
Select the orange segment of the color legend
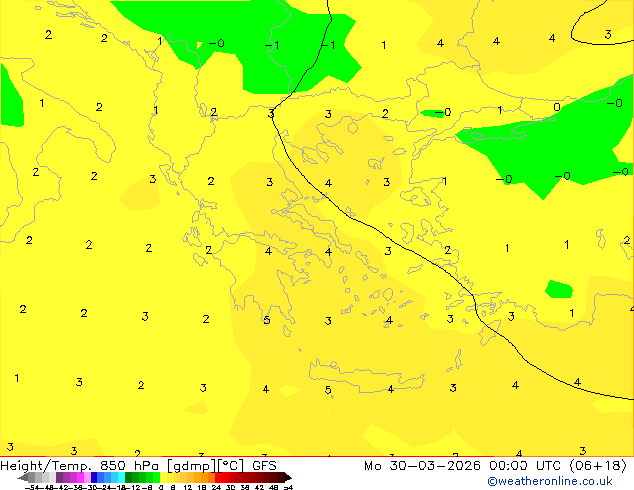coord(202,477)
